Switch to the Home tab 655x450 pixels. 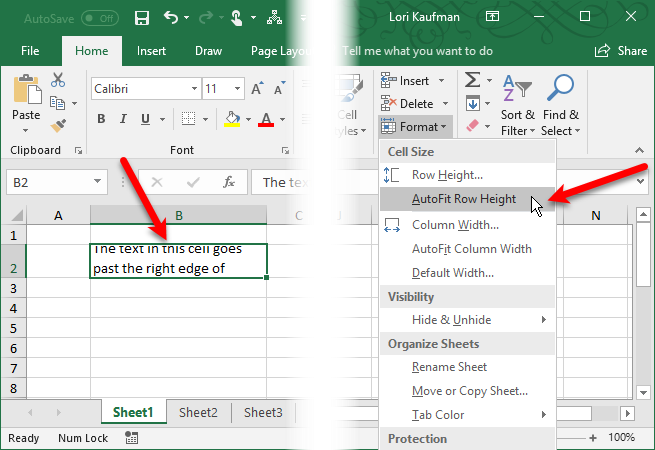point(91,51)
